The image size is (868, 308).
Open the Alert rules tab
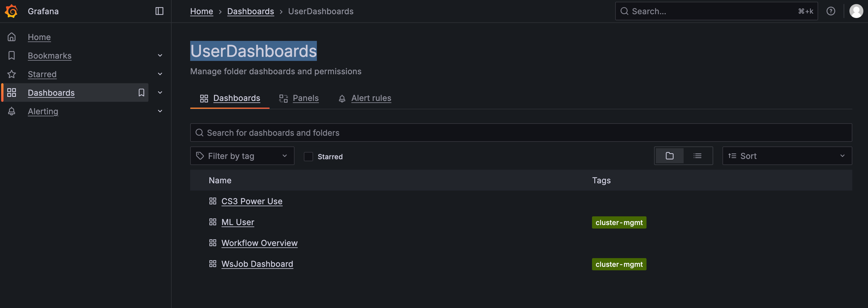point(371,98)
